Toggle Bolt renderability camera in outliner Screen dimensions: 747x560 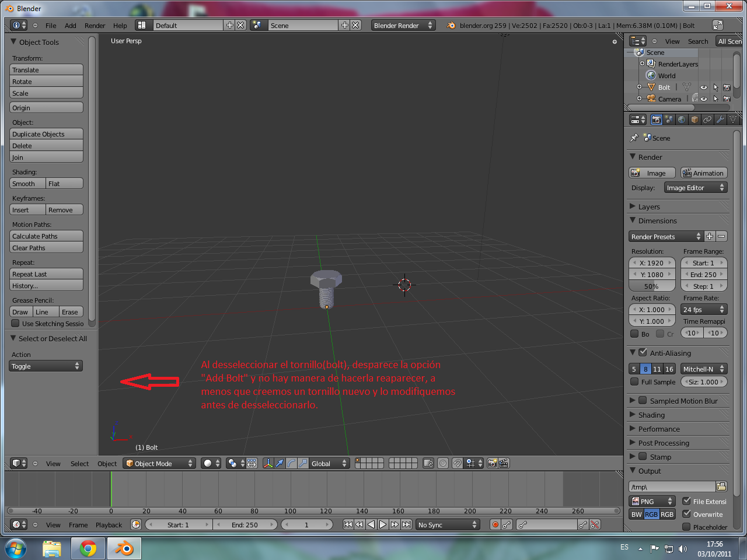tap(727, 87)
